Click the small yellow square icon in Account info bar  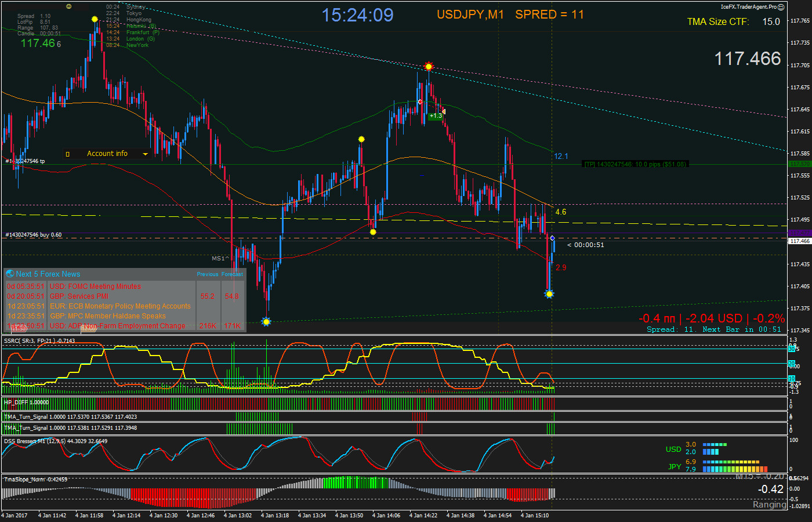pyautogui.click(x=68, y=154)
